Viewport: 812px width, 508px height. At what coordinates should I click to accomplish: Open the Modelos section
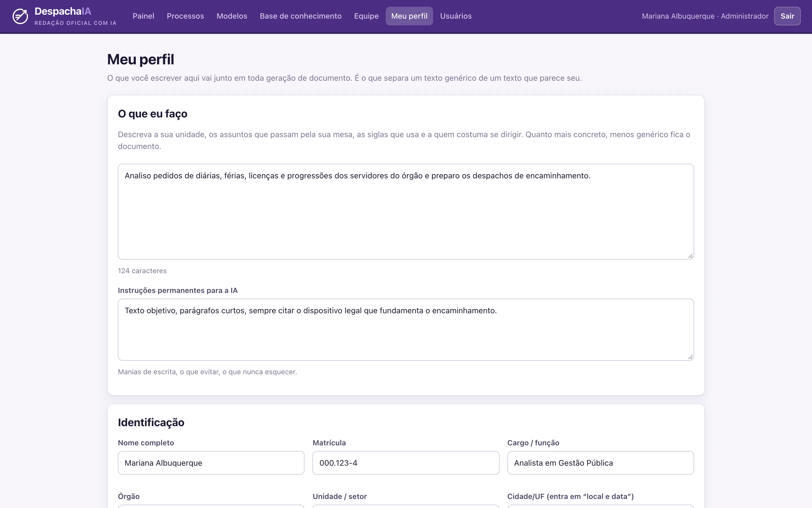[x=232, y=16]
